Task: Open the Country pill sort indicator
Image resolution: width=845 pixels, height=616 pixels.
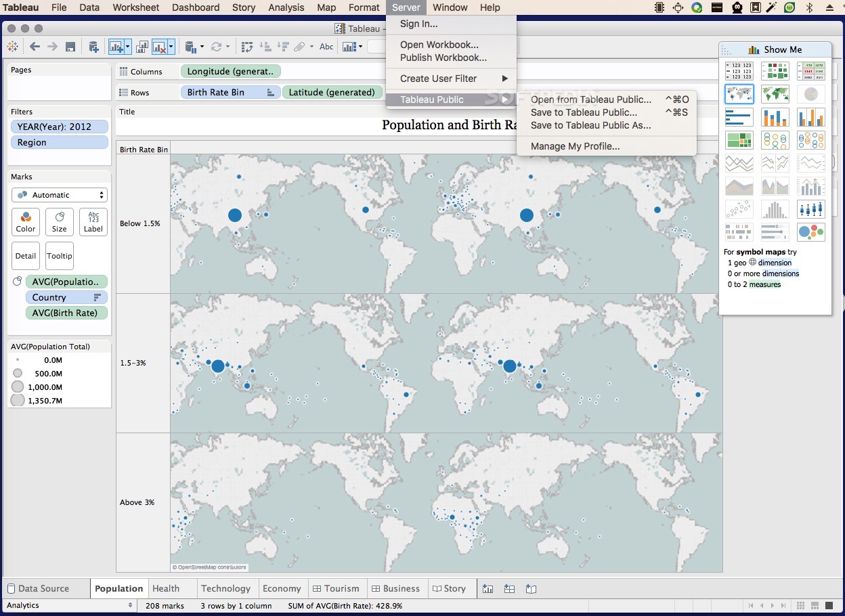Action: click(x=97, y=297)
